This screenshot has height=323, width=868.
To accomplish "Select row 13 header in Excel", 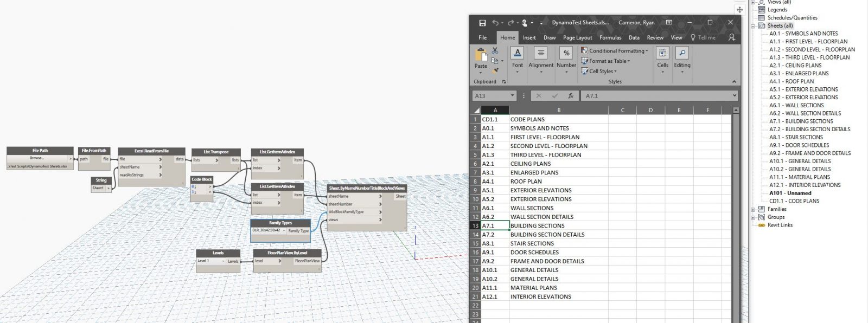I will [x=475, y=225].
